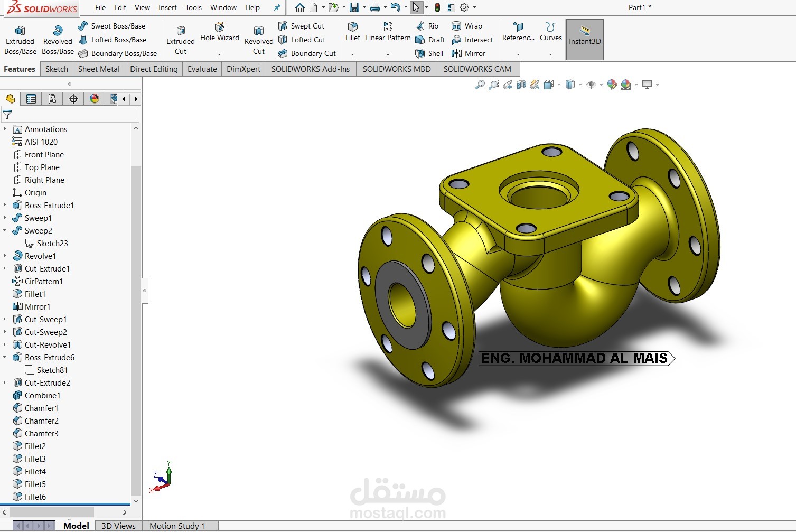Open the Swept Boss/Base tool
Viewport: 796px width, 532px height.
click(x=113, y=25)
